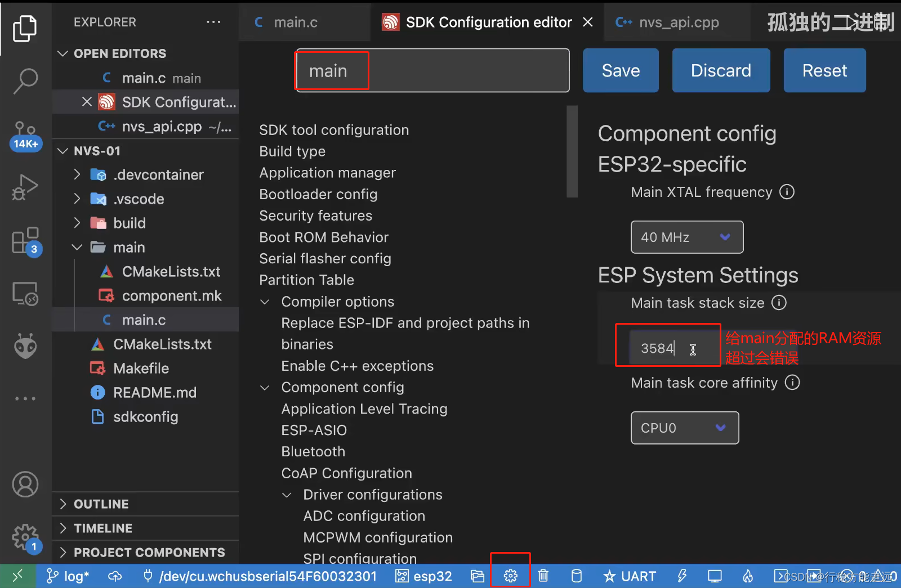Image resolution: width=901 pixels, height=588 pixels.
Task: Open README.md in explorer
Action: tap(145, 392)
